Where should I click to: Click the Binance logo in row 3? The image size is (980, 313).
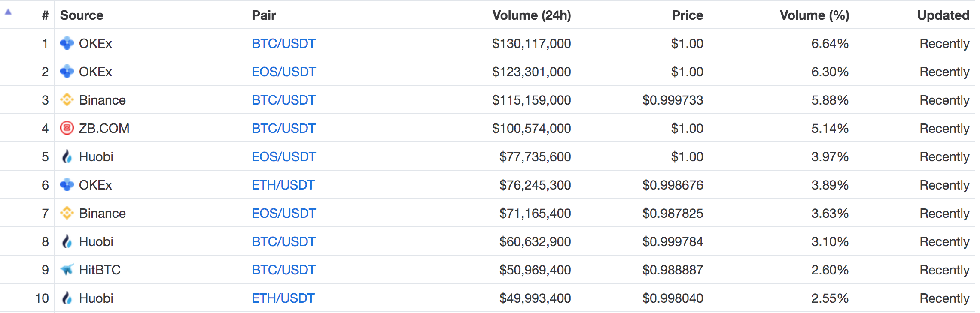(67, 100)
